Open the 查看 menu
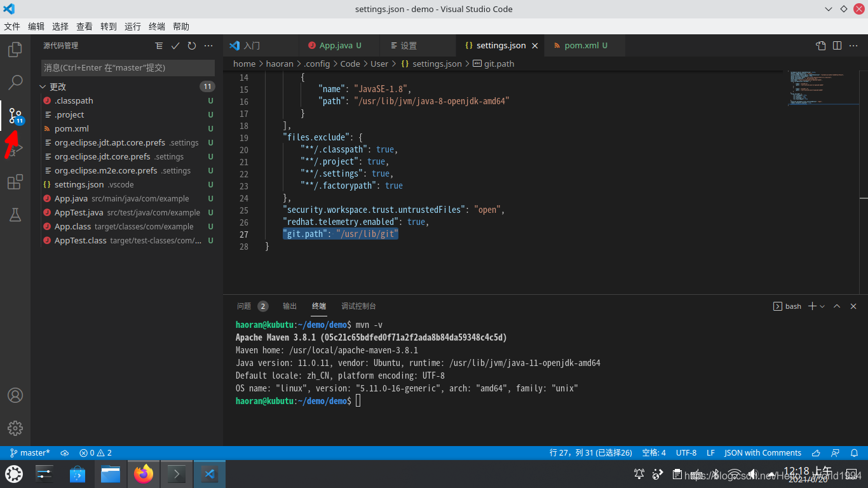The height and width of the screenshot is (488, 868). (x=85, y=27)
